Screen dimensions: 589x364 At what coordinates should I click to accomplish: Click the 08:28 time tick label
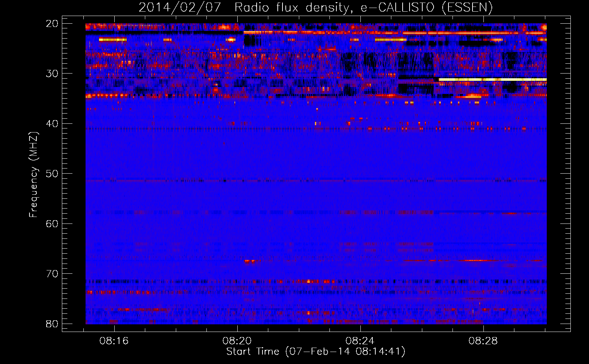point(483,341)
